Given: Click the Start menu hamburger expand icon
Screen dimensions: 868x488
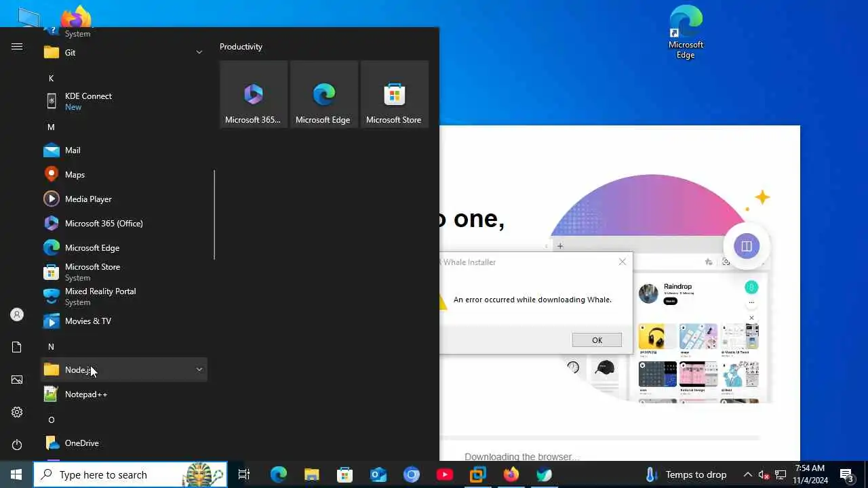Looking at the screenshot, I should (x=17, y=47).
